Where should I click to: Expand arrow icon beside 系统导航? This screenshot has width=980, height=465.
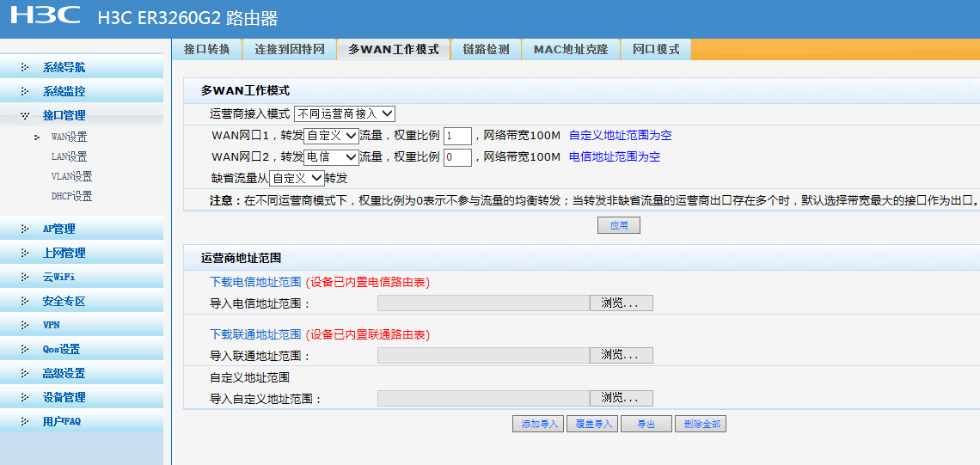click(25, 68)
